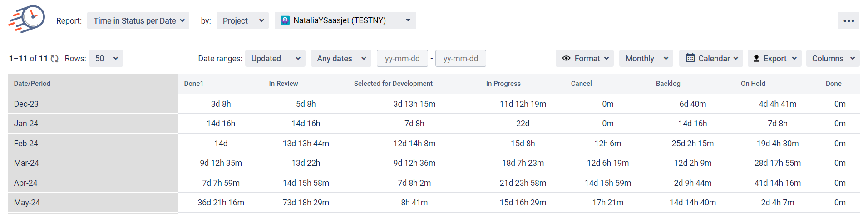
Task: Click the Time in Status clock logo
Action: tap(27, 19)
